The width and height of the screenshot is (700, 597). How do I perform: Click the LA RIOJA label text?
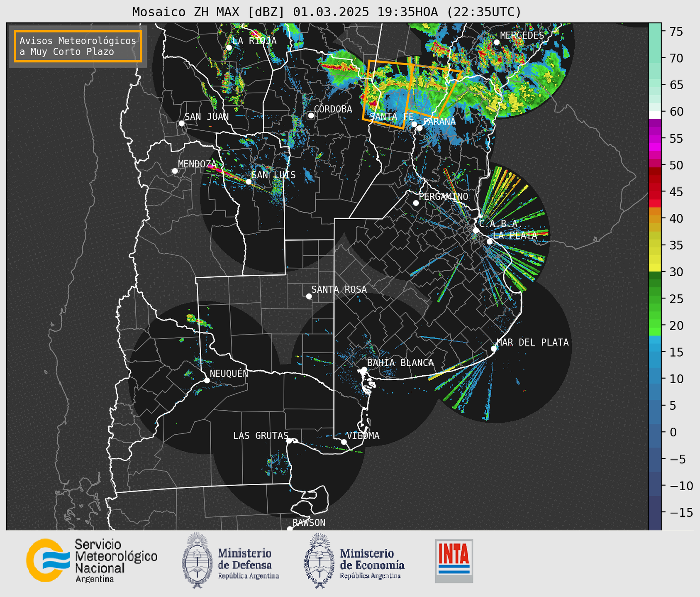tap(254, 41)
